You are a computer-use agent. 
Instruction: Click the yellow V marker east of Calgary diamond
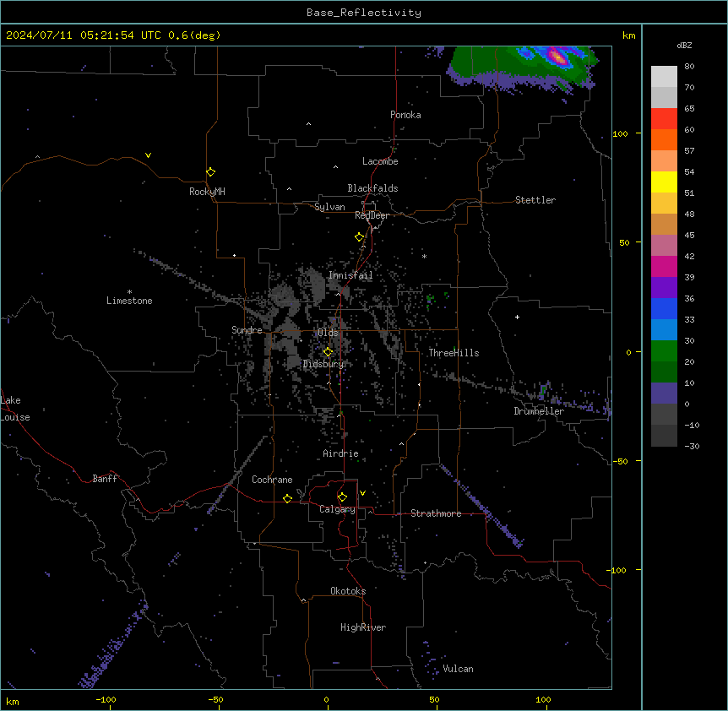(x=362, y=493)
